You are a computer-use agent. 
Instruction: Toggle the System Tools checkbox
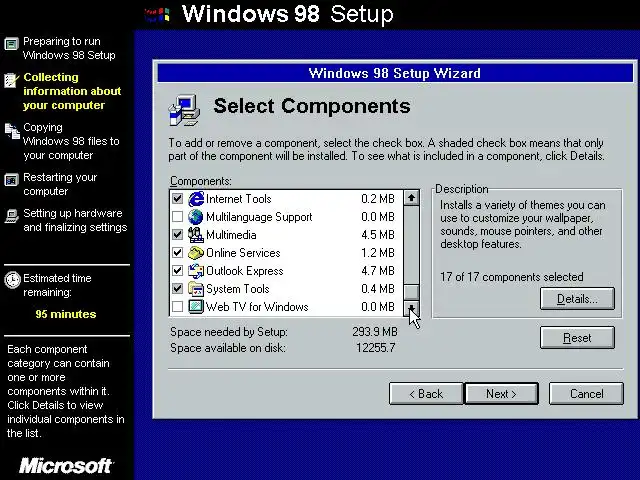[177, 289]
